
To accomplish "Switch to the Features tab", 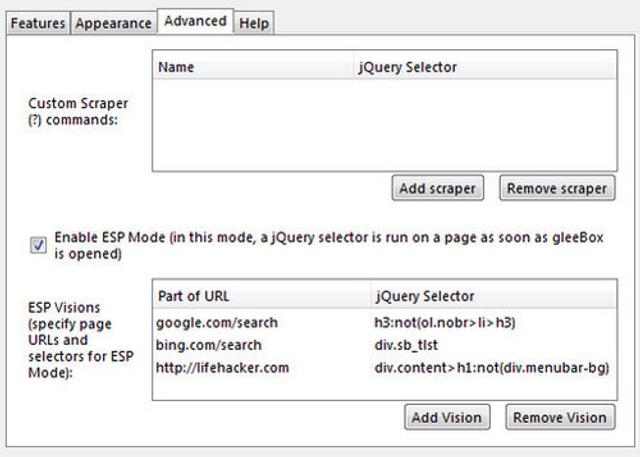I will coord(39,23).
